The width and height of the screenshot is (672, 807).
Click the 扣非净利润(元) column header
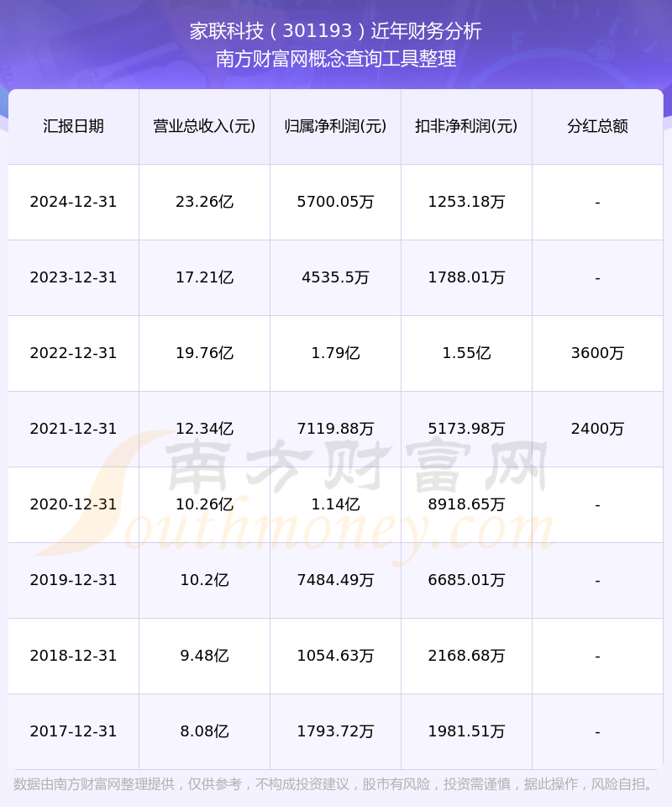pos(466,126)
